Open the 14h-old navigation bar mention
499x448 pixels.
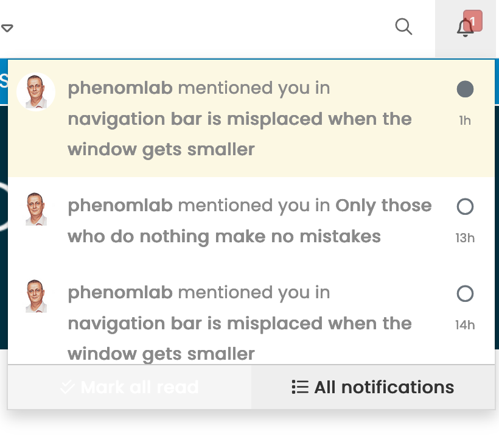tap(240, 323)
